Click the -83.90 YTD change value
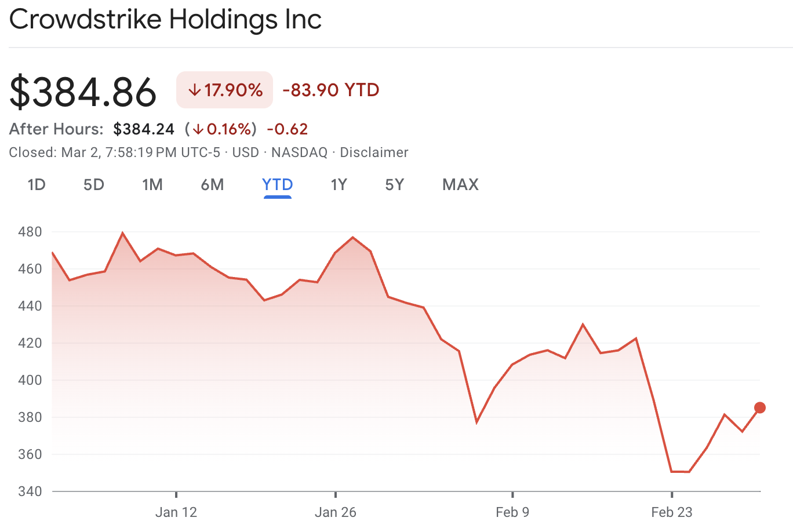The height and width of the screenshot is (532, 793). pyautogui.click(x=330, y=90)
